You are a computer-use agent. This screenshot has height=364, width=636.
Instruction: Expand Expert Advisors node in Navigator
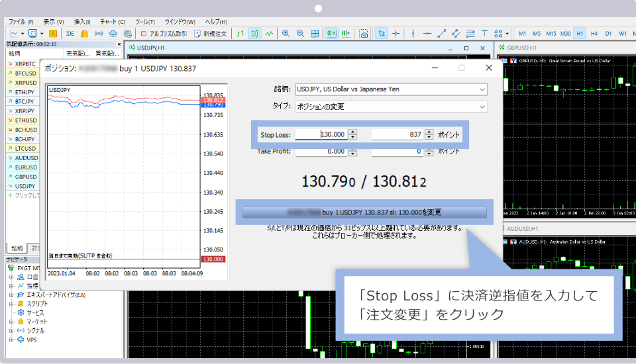[x=11, y=295]
